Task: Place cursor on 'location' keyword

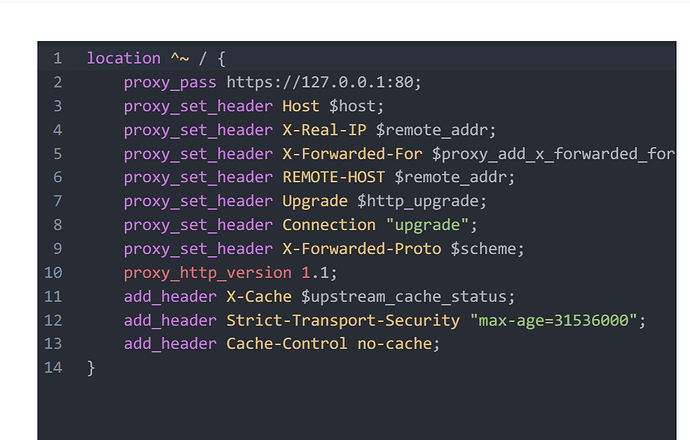Action: click(x=124, y=58)
